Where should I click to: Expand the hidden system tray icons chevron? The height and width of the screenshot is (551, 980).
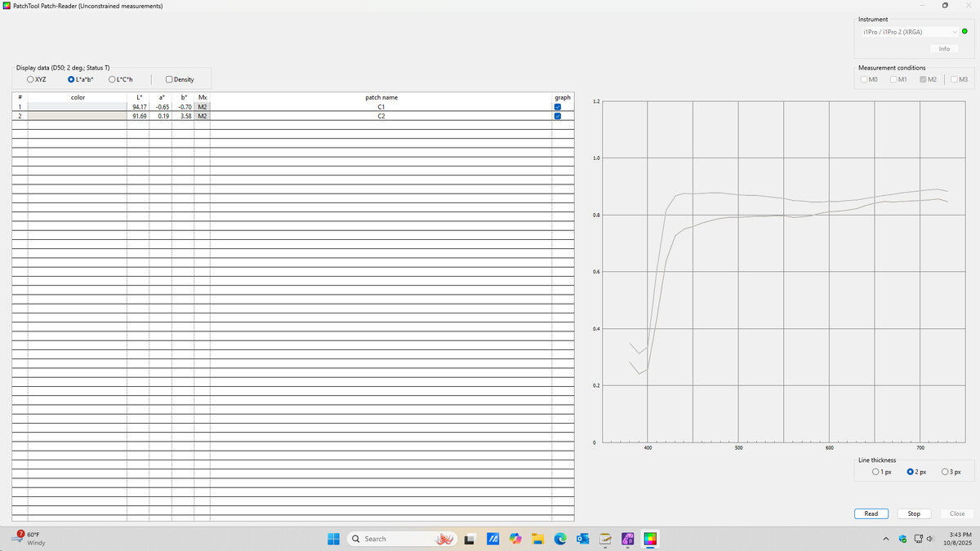click(x=886, y=539)
